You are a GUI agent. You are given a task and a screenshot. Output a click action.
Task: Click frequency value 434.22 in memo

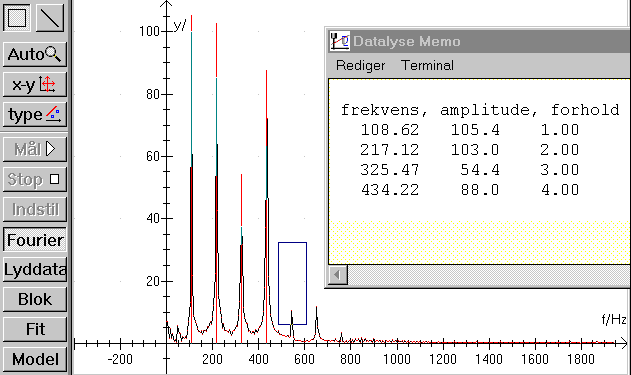pyautogui.click(x=390, y=190)
